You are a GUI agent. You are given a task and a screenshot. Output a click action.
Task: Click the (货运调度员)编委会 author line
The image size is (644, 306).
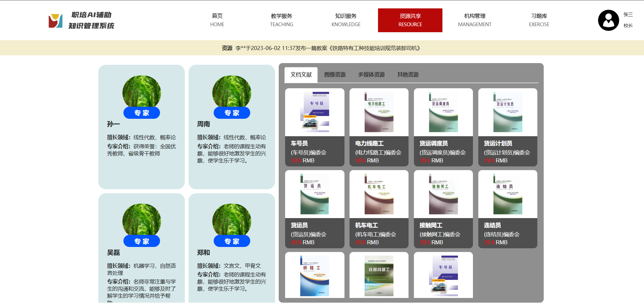click(x=443, y=152)
